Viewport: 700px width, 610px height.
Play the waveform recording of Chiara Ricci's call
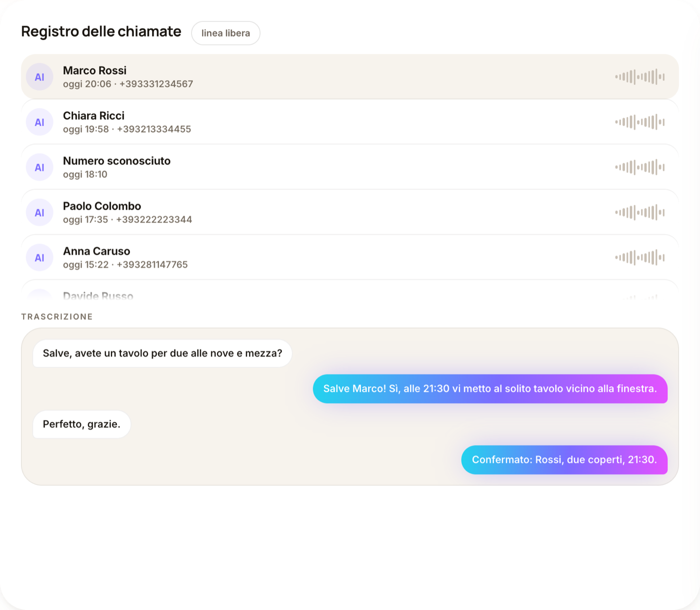click(x=639, y=122)
